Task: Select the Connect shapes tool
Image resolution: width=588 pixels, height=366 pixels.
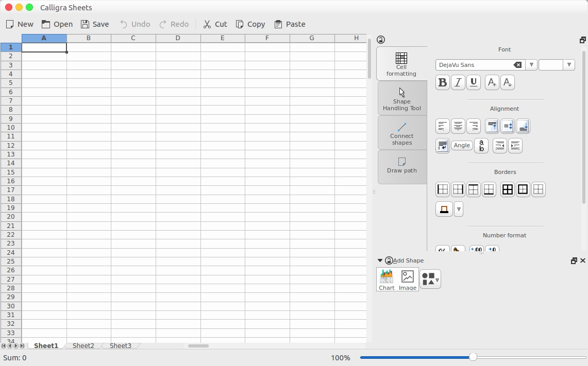Action: coord(401,133)
